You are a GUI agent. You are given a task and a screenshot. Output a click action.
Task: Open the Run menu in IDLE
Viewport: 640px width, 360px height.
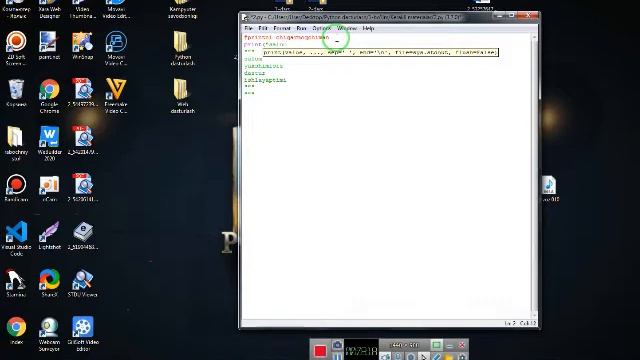(x=301, y=28)
